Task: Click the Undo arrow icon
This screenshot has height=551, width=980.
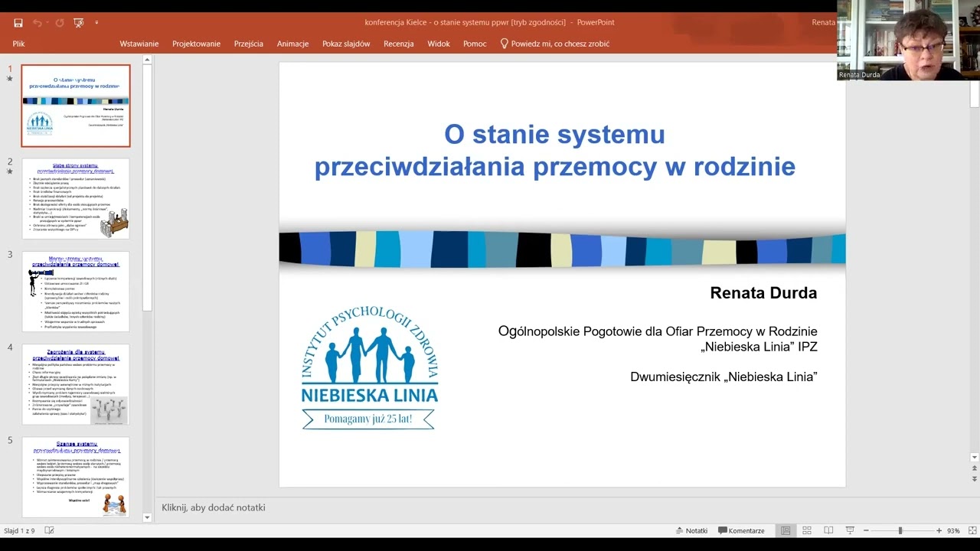Action: pos(37,23)
